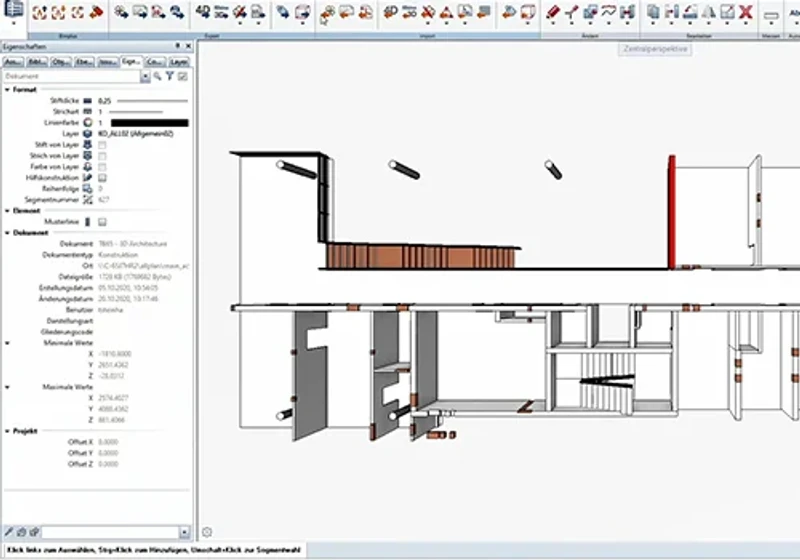Click the input field at panel bottom
The image size is (800, 560).
click(x=110, y=532)
